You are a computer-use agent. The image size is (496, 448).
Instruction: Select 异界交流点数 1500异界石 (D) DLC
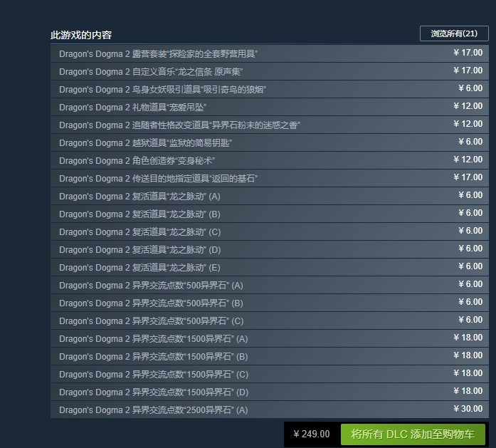[x=153, y=392]
